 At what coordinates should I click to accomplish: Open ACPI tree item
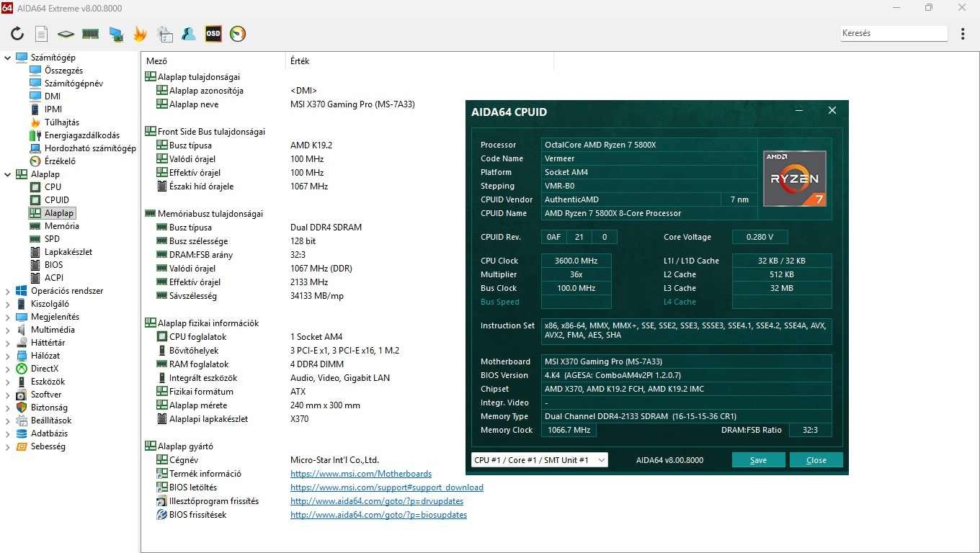click(x=54, y=278)
